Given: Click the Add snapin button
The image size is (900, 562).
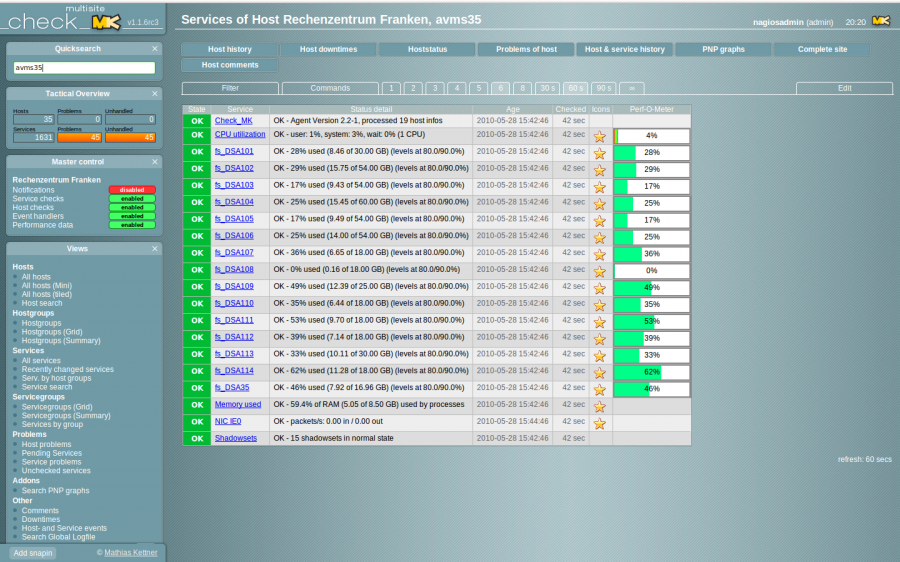Looking at the screenshot, I should pyautogui.click(x=34, y=553).
